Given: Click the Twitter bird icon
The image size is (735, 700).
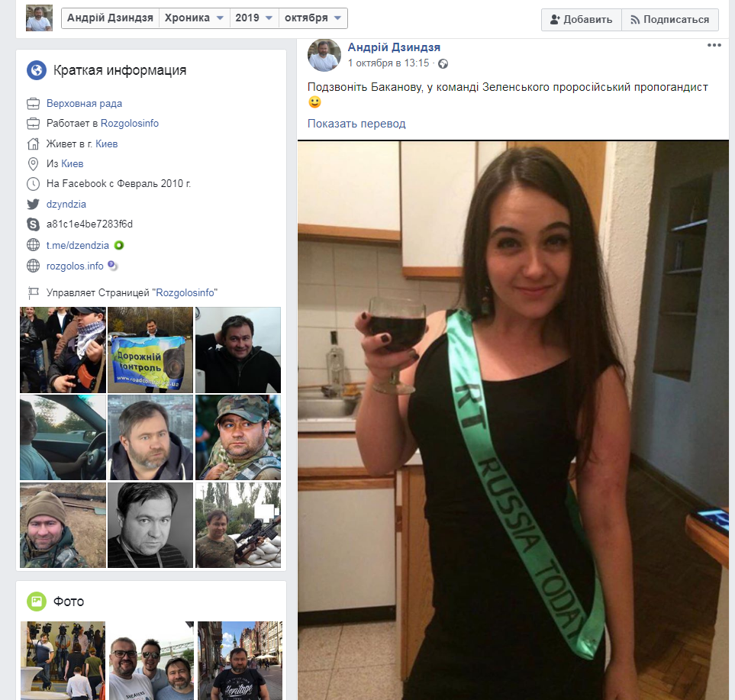Looking at the screenshot, I should 33,204.
